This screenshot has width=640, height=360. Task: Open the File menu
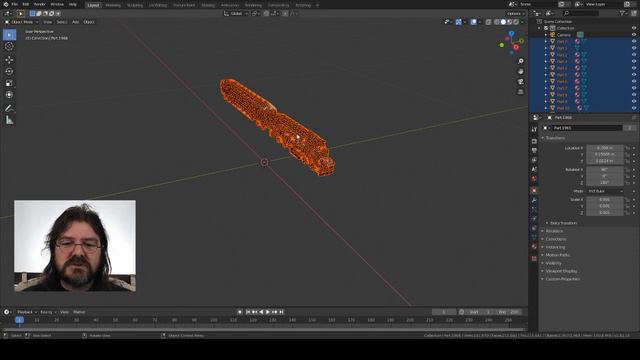[x=14, y=4]
